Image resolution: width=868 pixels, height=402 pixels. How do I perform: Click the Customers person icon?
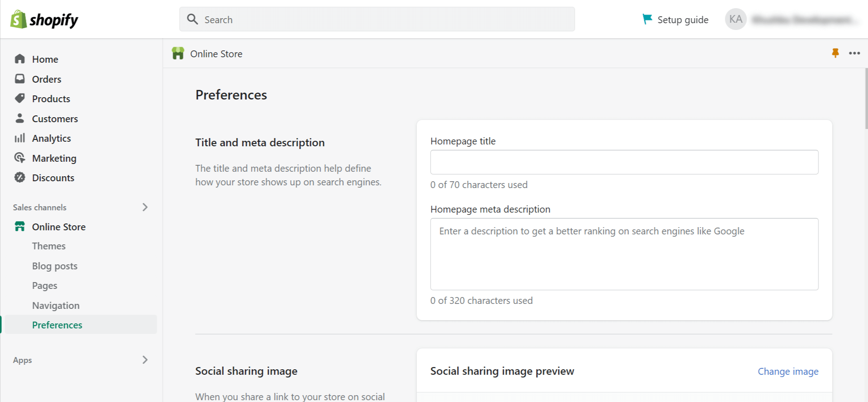coord(20,119)
